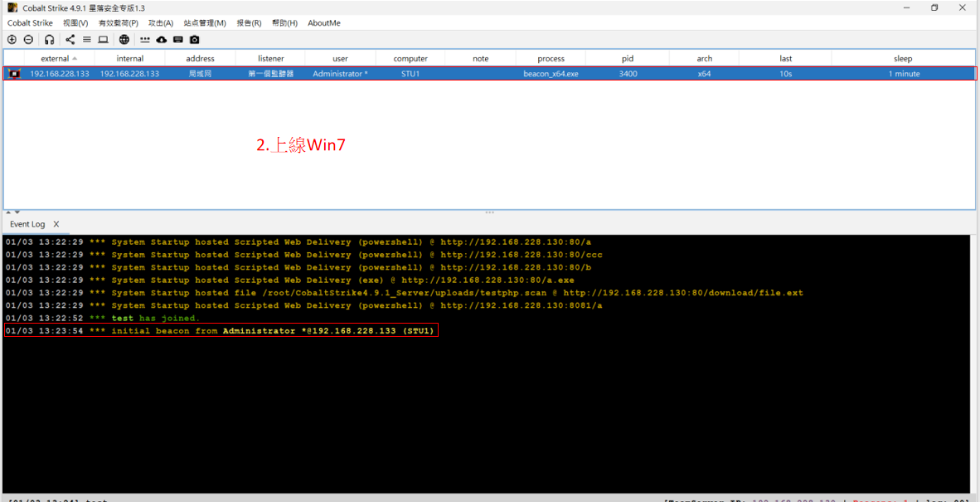Sort sessions by the arch column header
This screenshot has height=502, width=980.
pyautogui.click(x=705, y=59)
